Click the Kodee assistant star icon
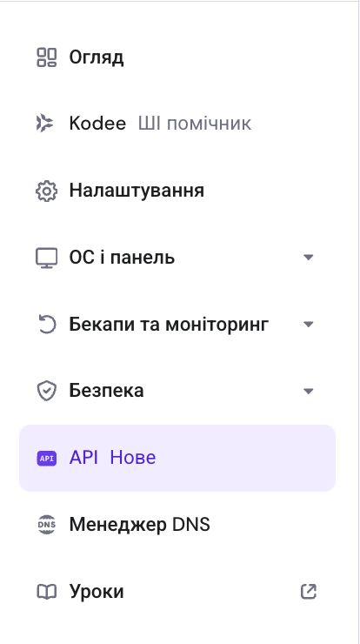Screen dimensions: 360x644 44,124
